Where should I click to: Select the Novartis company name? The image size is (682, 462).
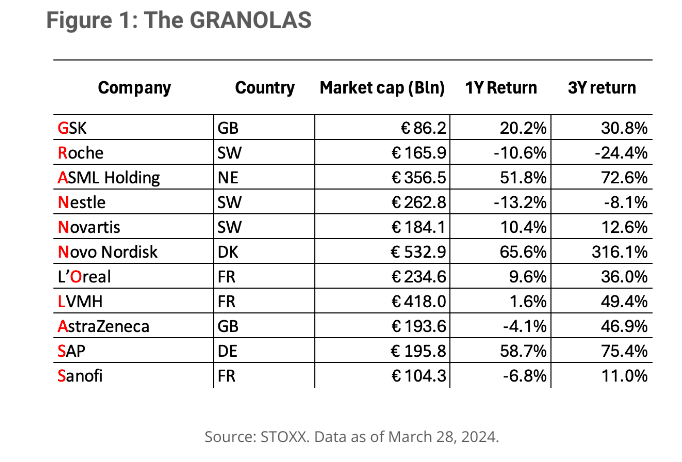(89, 228)
